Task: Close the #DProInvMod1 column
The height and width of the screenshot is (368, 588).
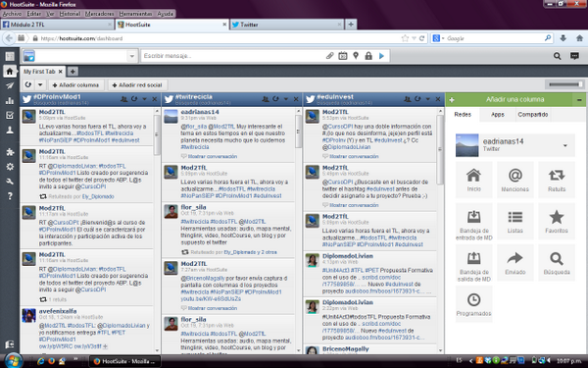Action: click(x=155, y=99)
